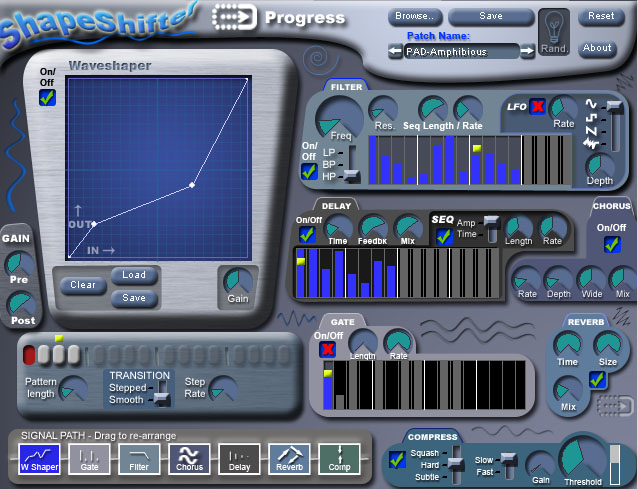The height and width of the screenshot is (489, 638).
Task: Click the PAD-Amphibious patch name field
Action: (461, 52)
